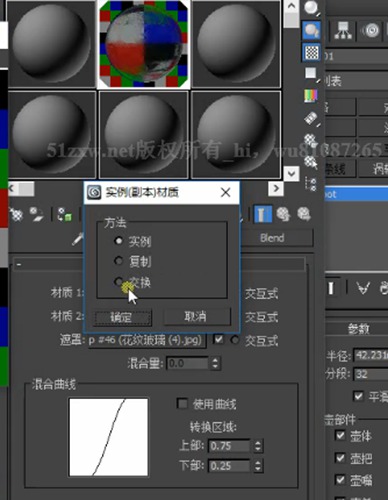Open the Motion command panel tab
This screenshot has width=388, height=500.
pos(370,31)
